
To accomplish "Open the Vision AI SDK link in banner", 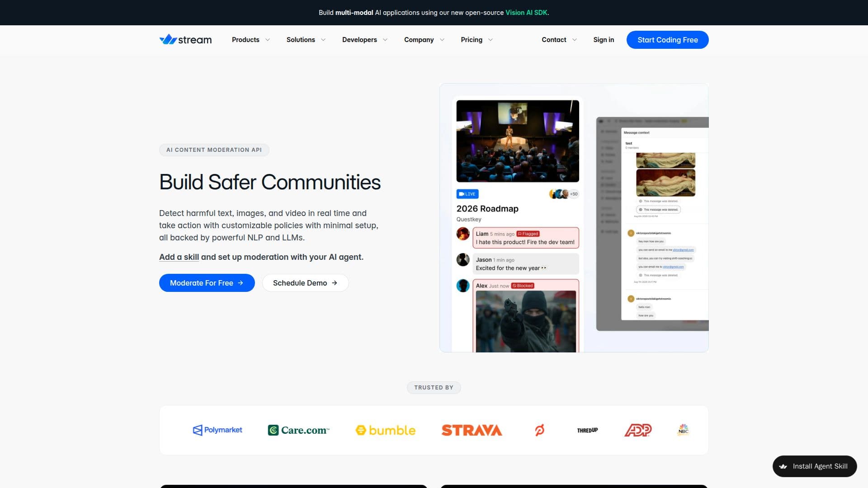I will click(526, 13).
